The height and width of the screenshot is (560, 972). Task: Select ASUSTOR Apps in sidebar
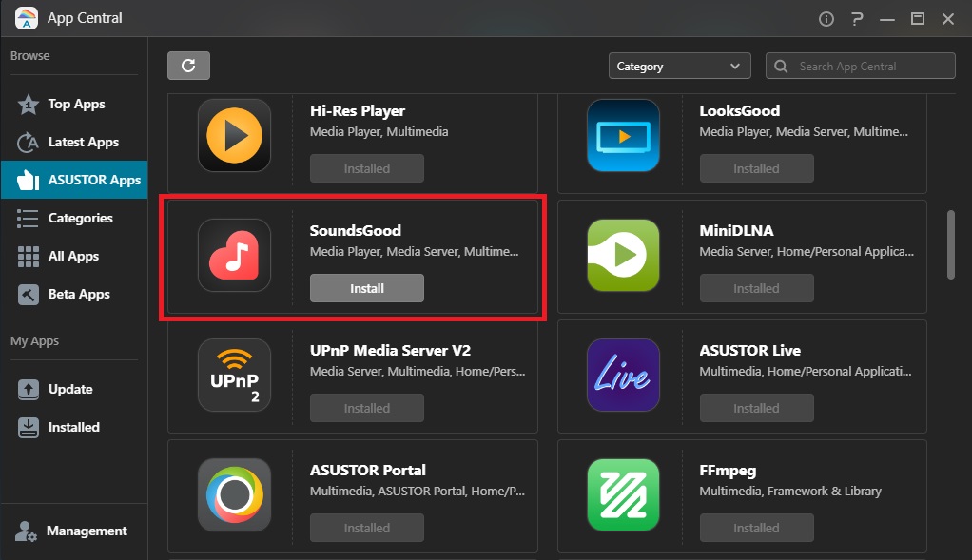74,180
